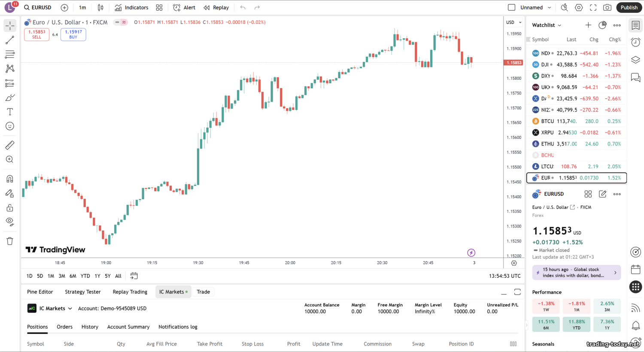Switch to the Strategy Tester tab
The width and height of the screenshot is (644, 352).
click(x=82, y=292)
